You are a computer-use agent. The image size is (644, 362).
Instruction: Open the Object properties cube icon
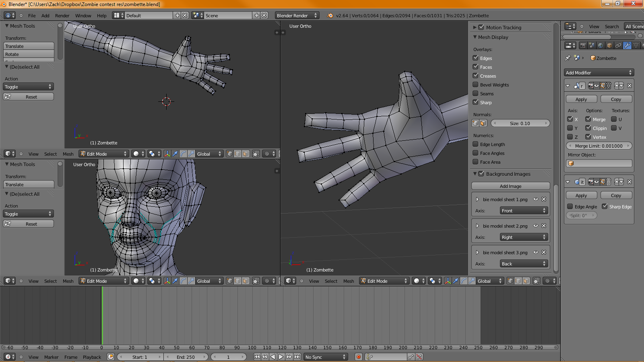pos(609,45)
